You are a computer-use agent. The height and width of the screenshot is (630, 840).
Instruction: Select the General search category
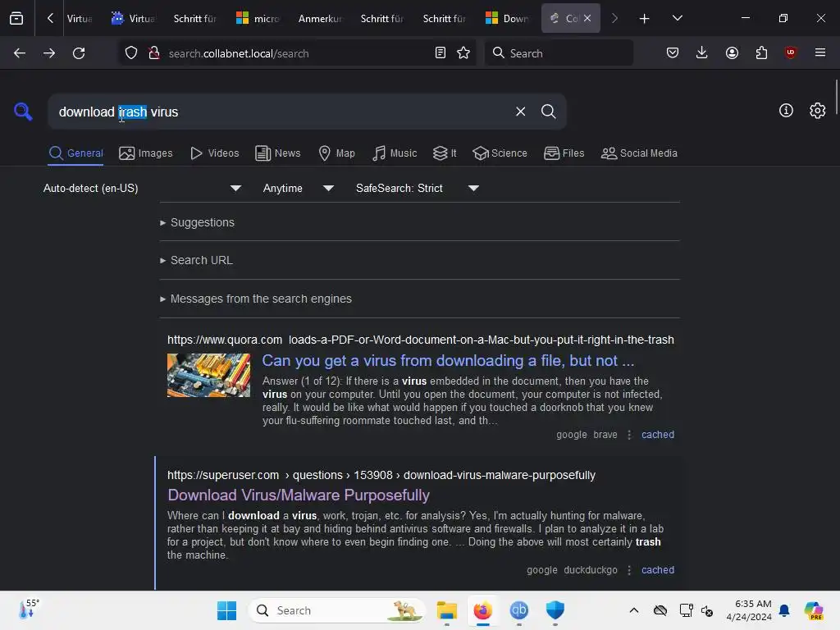(75, 153)
